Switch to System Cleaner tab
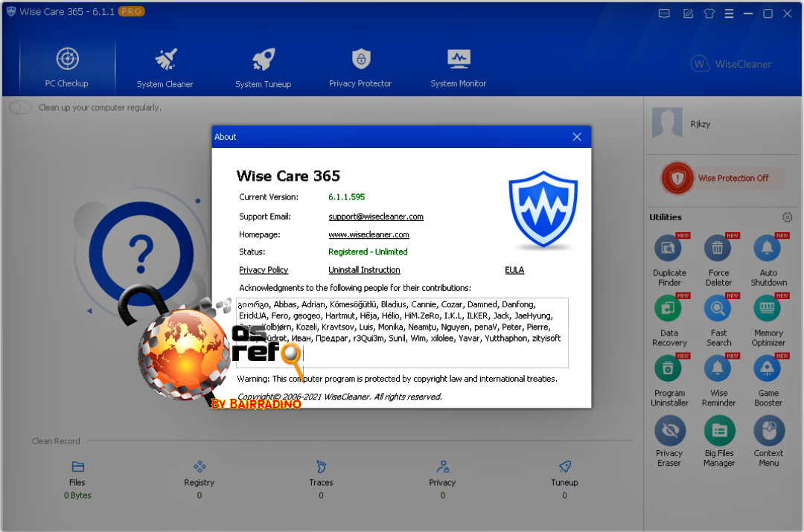This screenshot has height=532, width=804. tap(165, 67)
